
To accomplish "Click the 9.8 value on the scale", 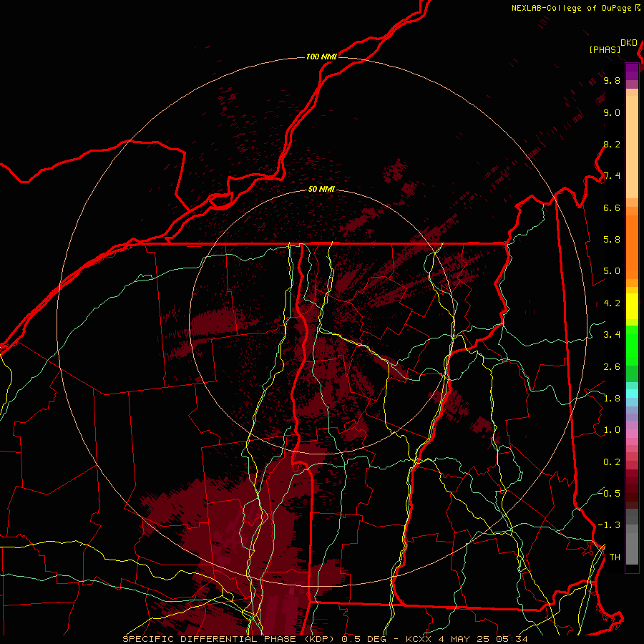I will point(612,80).
